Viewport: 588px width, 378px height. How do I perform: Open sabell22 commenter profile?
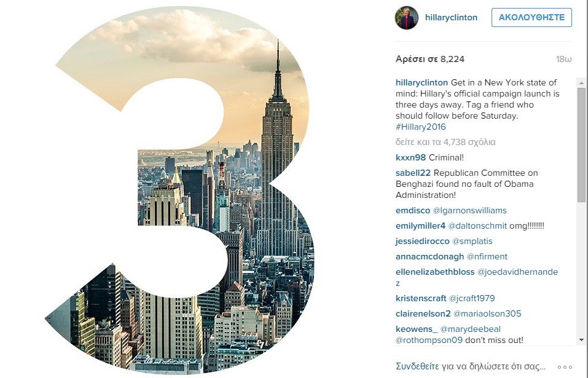pos(413,173)
